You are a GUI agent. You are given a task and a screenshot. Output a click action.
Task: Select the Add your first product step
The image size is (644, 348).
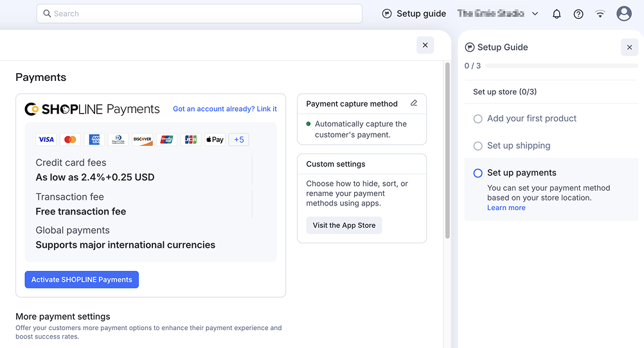click(x=532, y=119)
